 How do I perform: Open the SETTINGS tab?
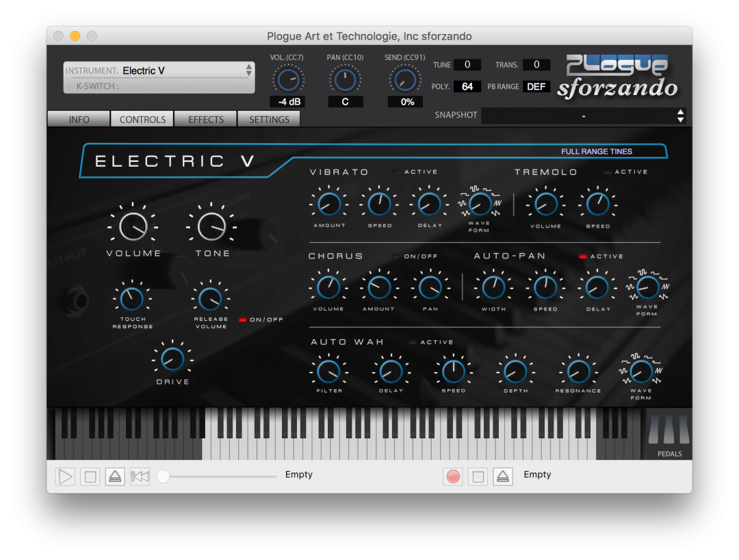(268, 118)
